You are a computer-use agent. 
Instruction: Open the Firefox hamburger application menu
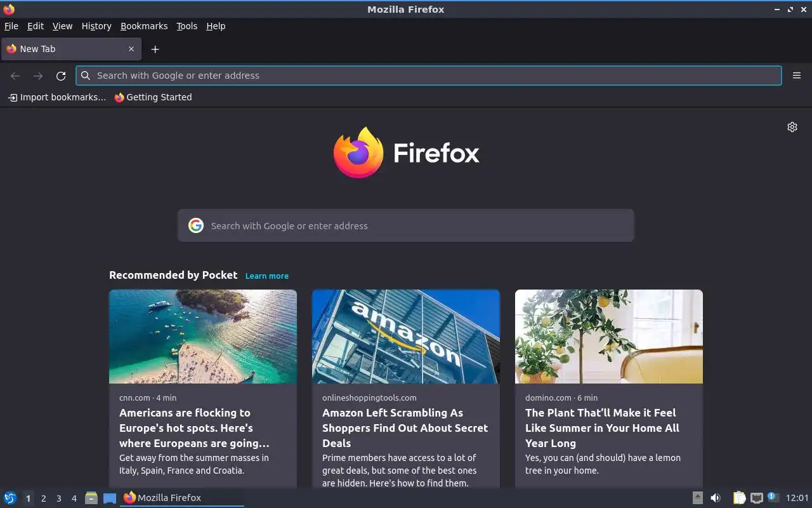coord(797,76)
